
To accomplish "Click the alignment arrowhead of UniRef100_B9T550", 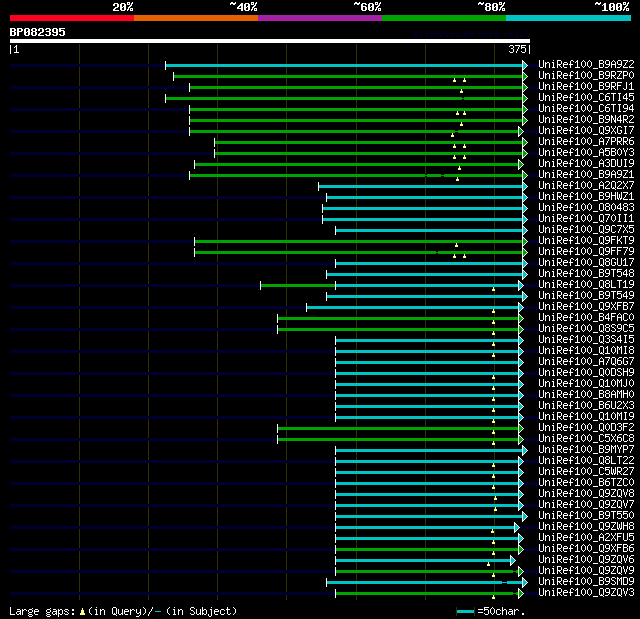I will click(525, 517).
